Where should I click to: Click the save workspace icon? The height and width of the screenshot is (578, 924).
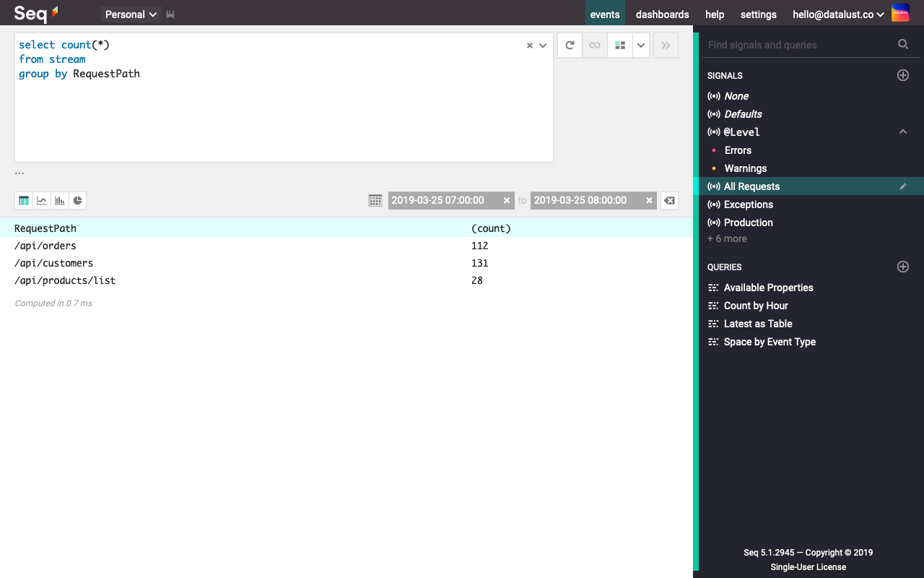click(x=170, y=14)
